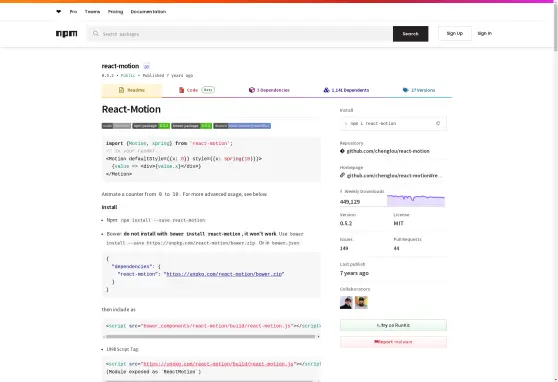Click the heart icon in top navigation
Image resolution: width=558 pixels, height=382 pixels.
point(59,12)
